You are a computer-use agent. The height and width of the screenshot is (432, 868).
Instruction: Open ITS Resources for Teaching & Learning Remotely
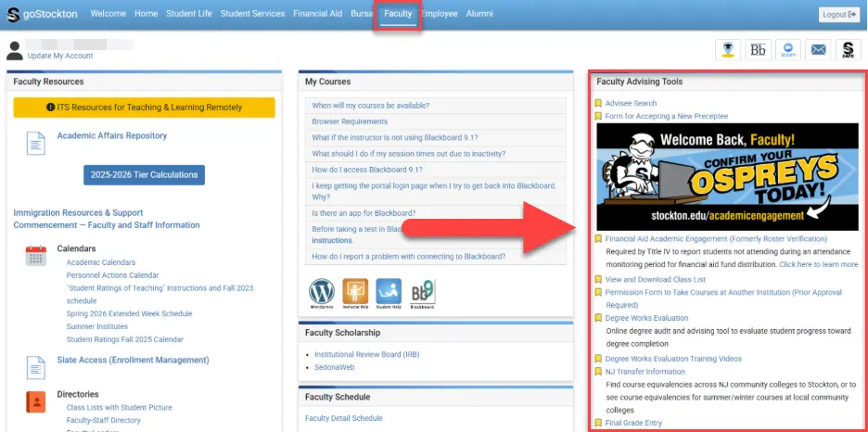click(144, 108)
